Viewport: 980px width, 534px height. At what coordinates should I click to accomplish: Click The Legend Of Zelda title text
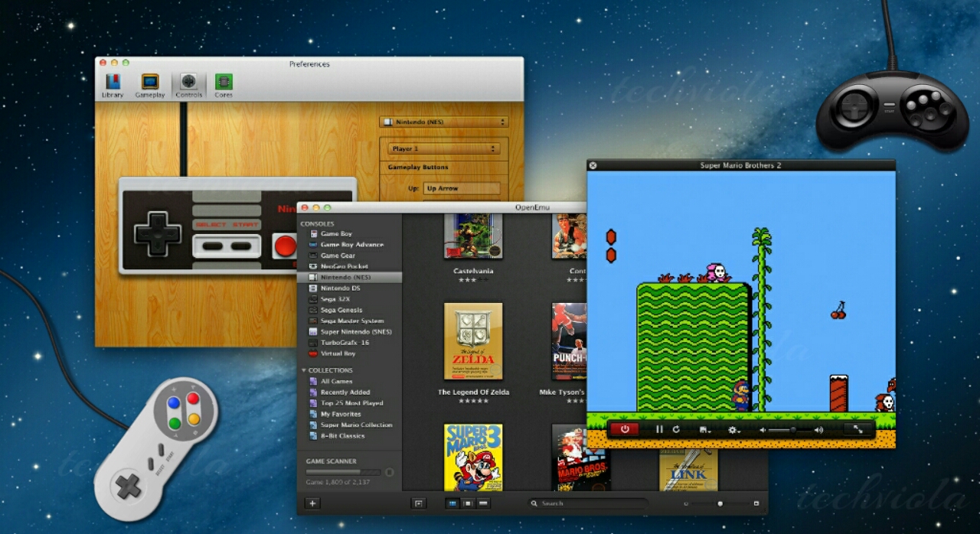[x=473, y=392]
